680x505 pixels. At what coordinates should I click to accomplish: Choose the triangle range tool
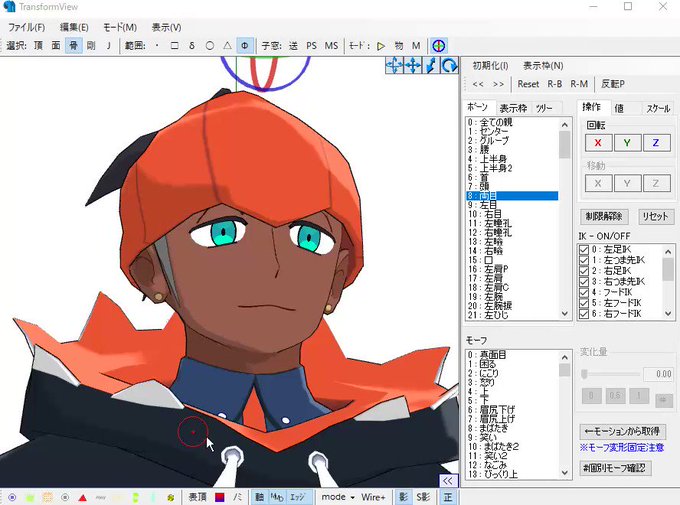[x=227, y=46]
